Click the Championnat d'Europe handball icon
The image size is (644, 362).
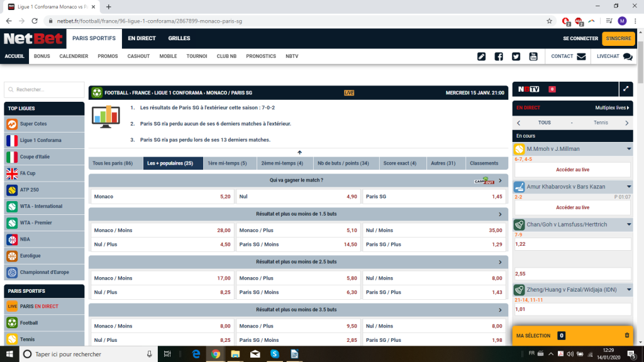[x=12, y=272]
